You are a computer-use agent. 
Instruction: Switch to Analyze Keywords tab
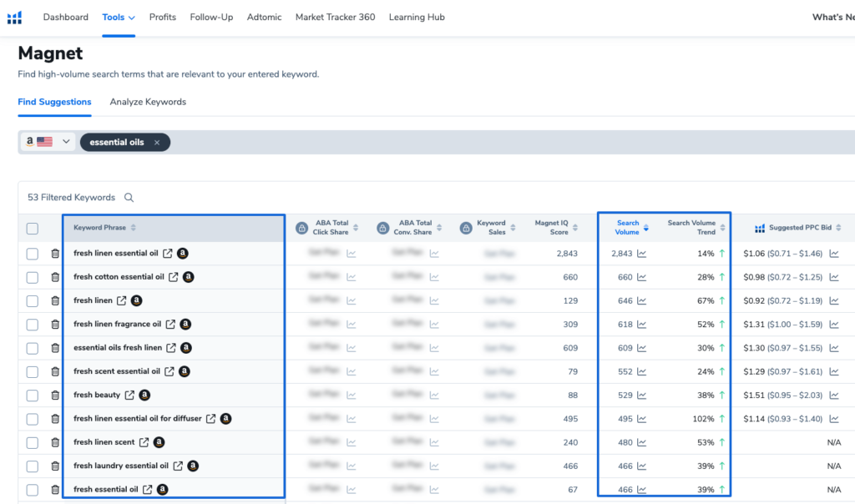[148, 102]
